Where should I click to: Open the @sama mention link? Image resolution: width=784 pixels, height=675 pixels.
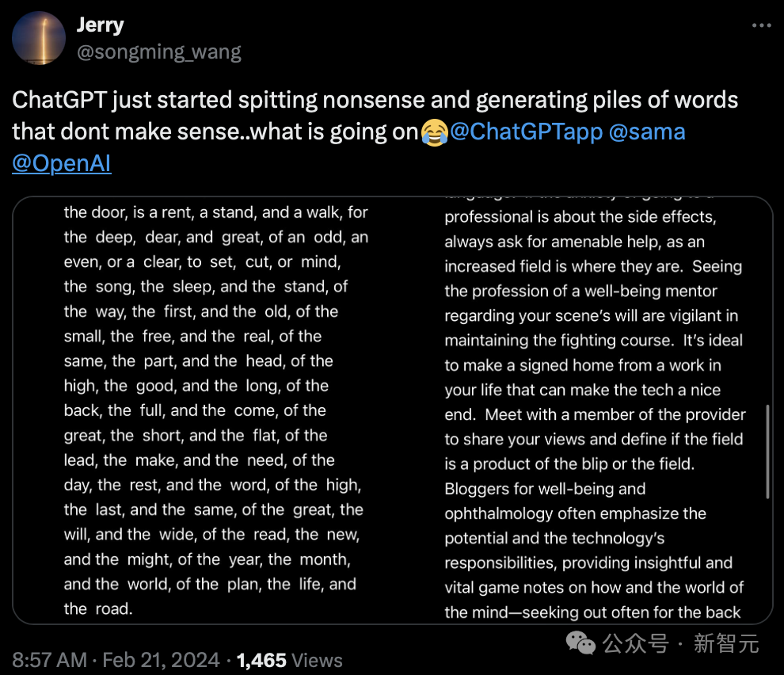pyautogui.click(x=647, y=132)
